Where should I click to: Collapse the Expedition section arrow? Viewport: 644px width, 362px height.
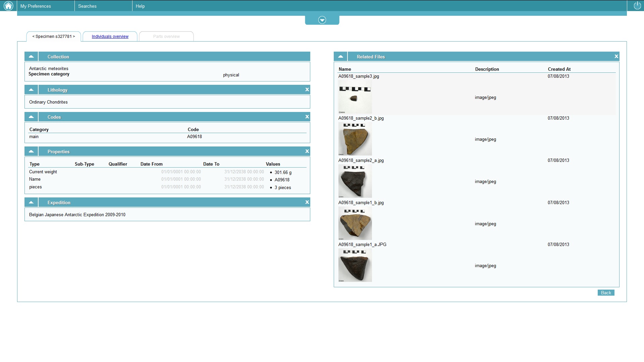(31, 202)
